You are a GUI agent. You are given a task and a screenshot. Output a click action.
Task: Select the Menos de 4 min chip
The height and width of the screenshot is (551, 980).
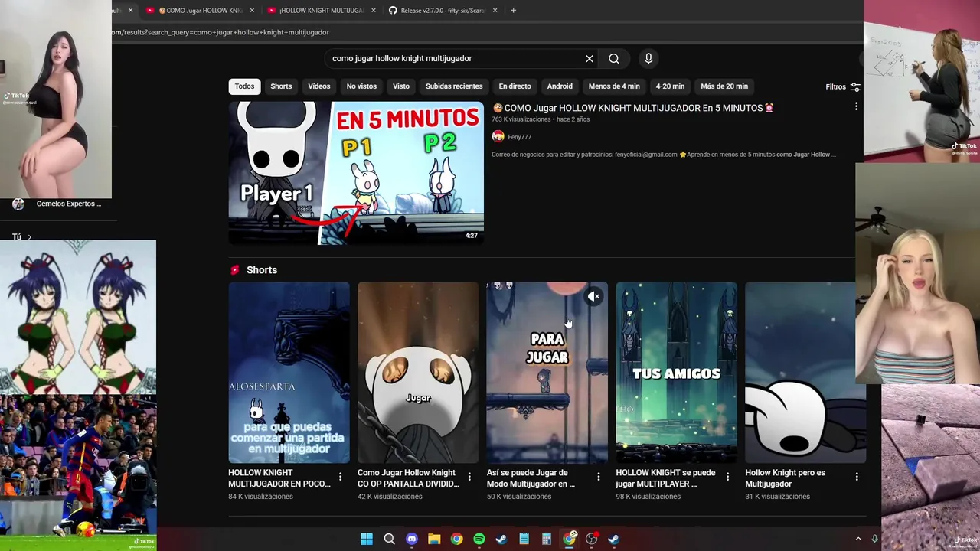coord(614,86)
